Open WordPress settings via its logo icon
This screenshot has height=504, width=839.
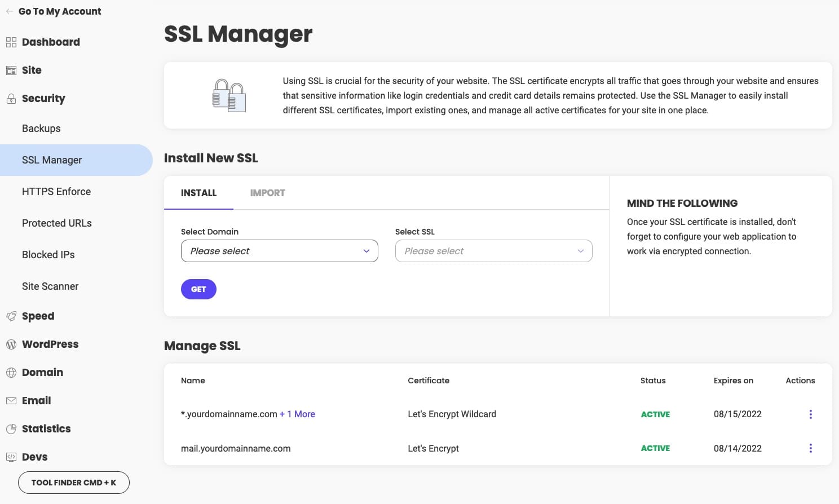click(11, 344)
